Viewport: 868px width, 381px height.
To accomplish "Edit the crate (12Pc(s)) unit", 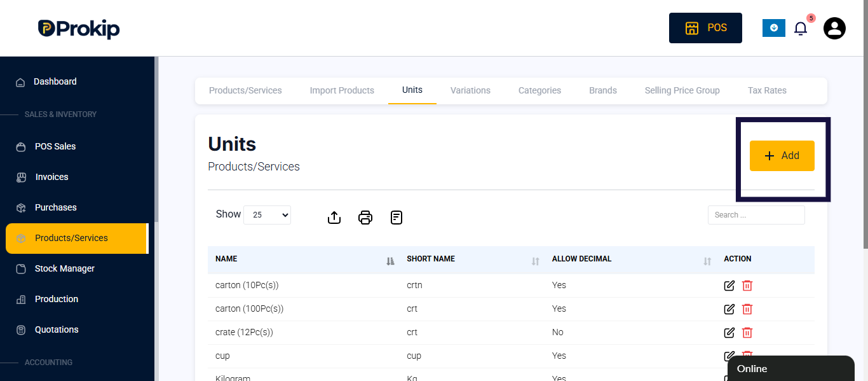I will coord(729,333).
